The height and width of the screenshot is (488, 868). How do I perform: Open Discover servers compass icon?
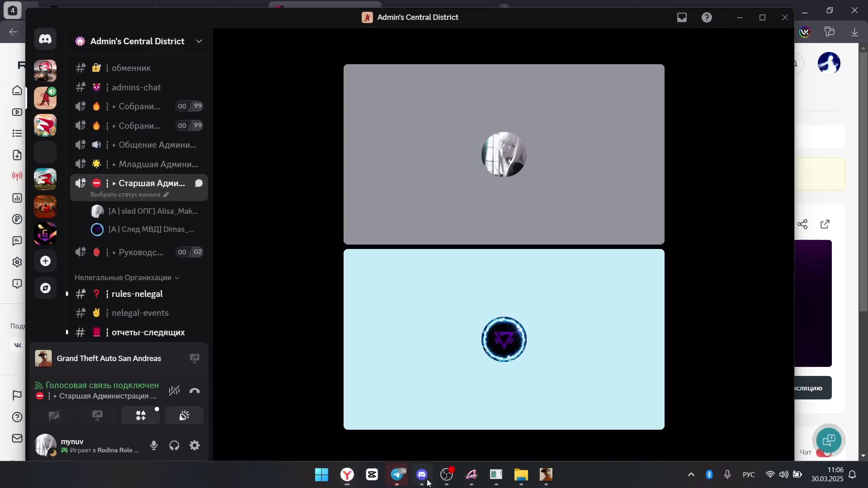[45, 288]
